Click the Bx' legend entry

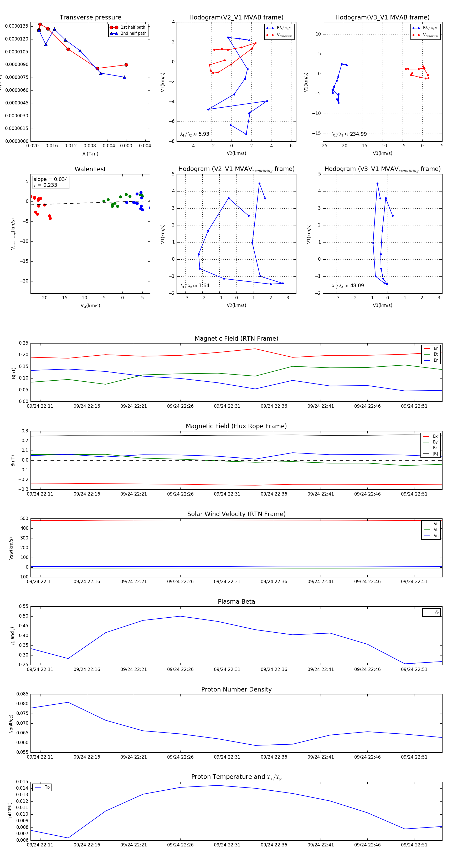tap(431, 436)
